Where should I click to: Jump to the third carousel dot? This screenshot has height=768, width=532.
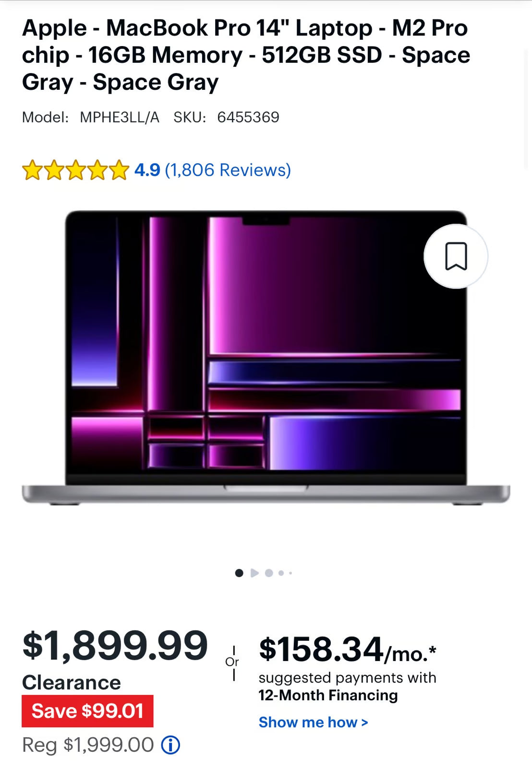(x=269, y=573)
